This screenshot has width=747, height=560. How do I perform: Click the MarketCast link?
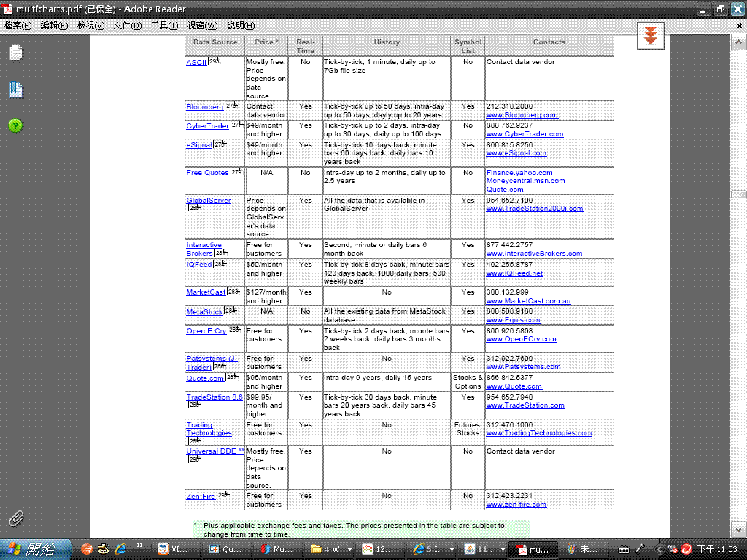(206, 292)
